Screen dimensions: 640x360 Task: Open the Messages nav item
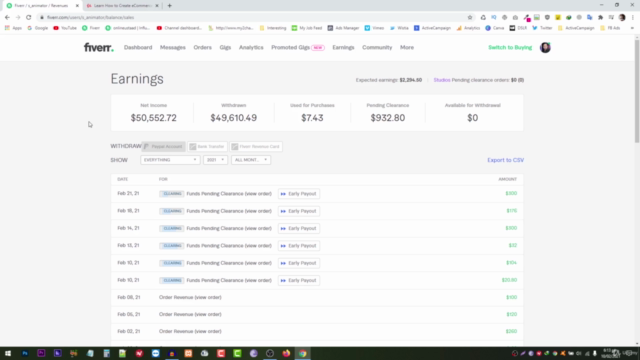click(173, 47)
